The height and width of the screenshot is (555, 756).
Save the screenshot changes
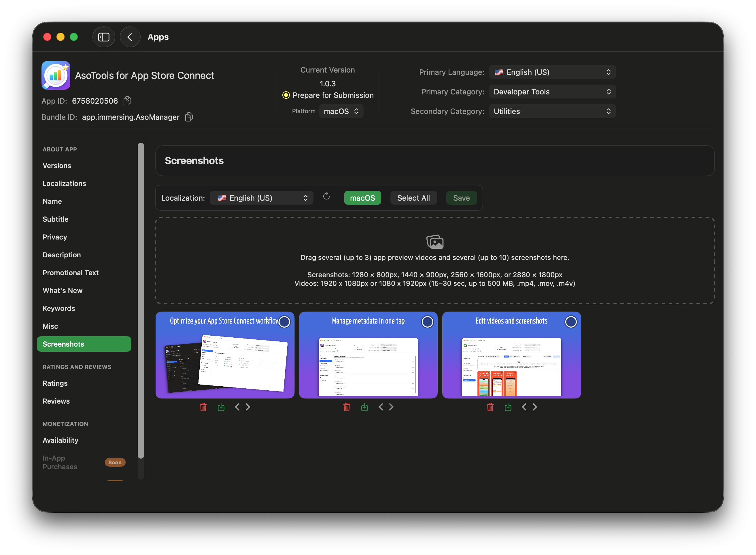pos(461,197)
